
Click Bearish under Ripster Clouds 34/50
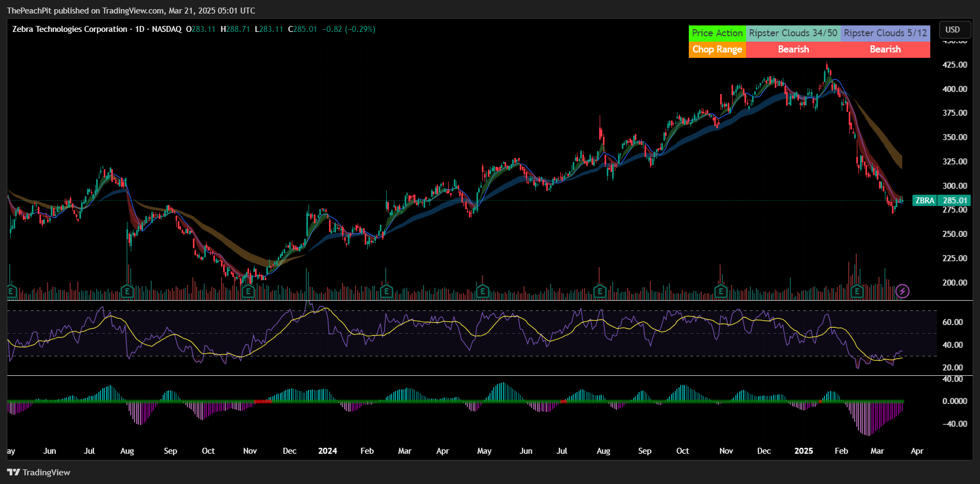pyautogui.click(x=793, y=49)
